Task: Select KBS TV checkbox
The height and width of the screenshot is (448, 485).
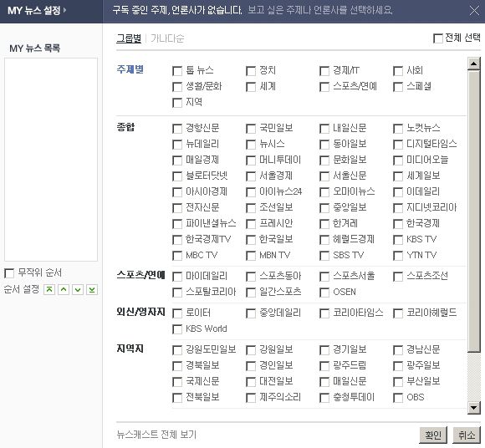Action: 398,240
